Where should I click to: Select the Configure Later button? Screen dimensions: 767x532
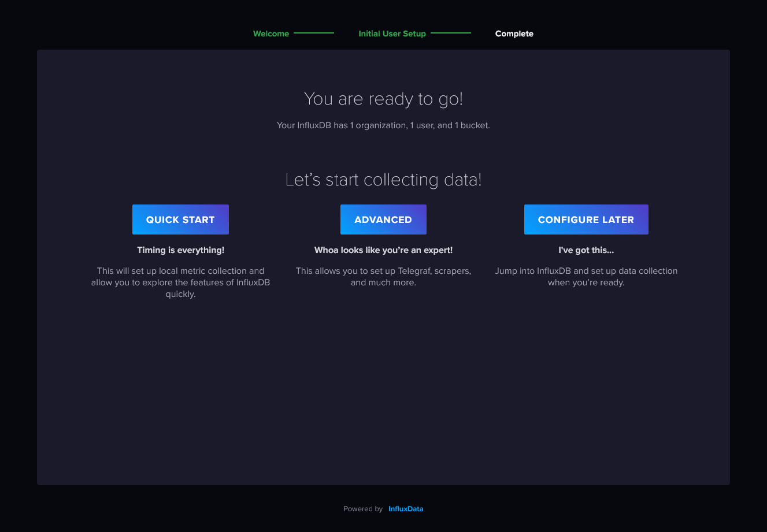click(x=586, y=220)
